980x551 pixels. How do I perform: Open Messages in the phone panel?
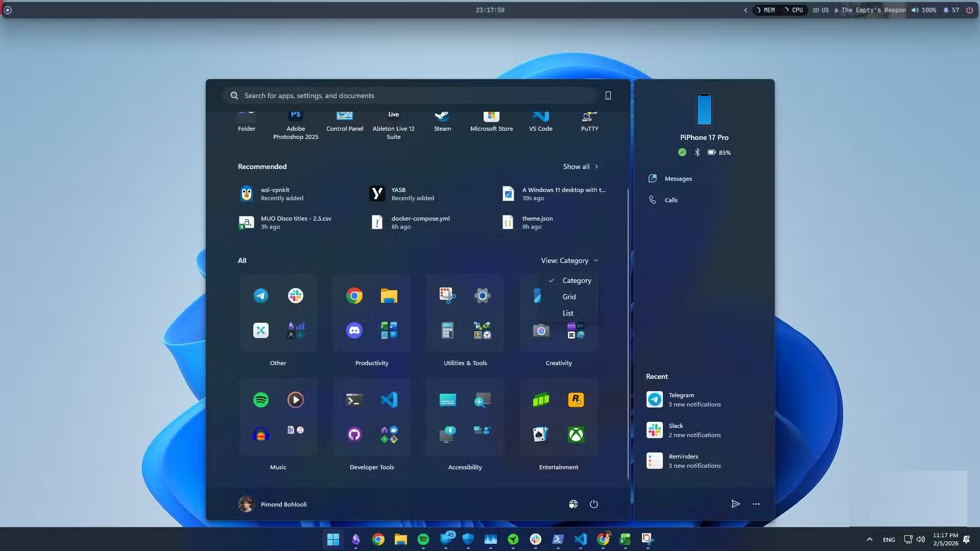(678, 179)
